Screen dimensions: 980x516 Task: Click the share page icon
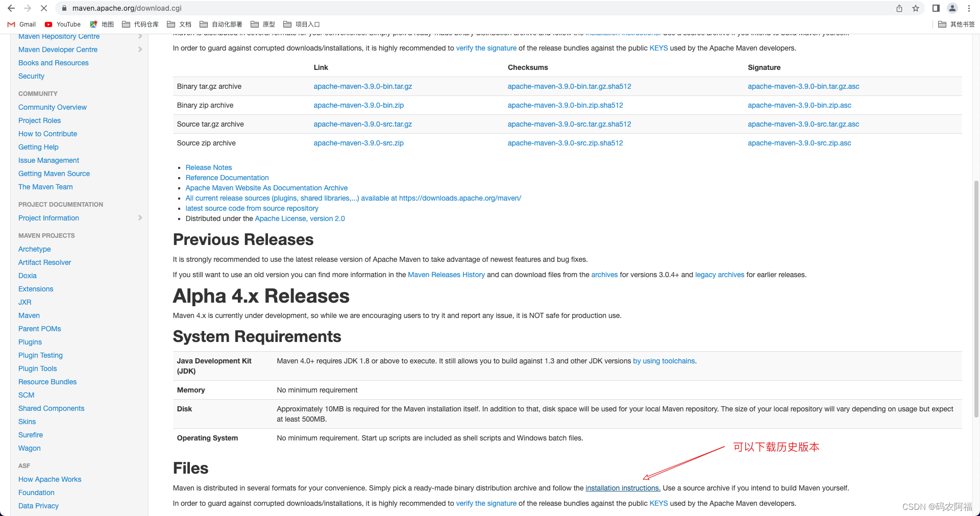899,8
